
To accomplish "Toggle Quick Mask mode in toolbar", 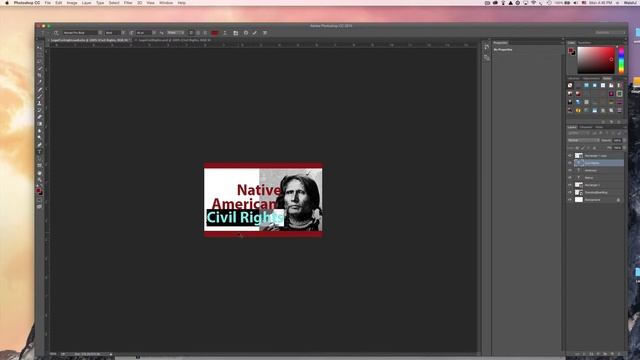I will (x=40, y=200).
